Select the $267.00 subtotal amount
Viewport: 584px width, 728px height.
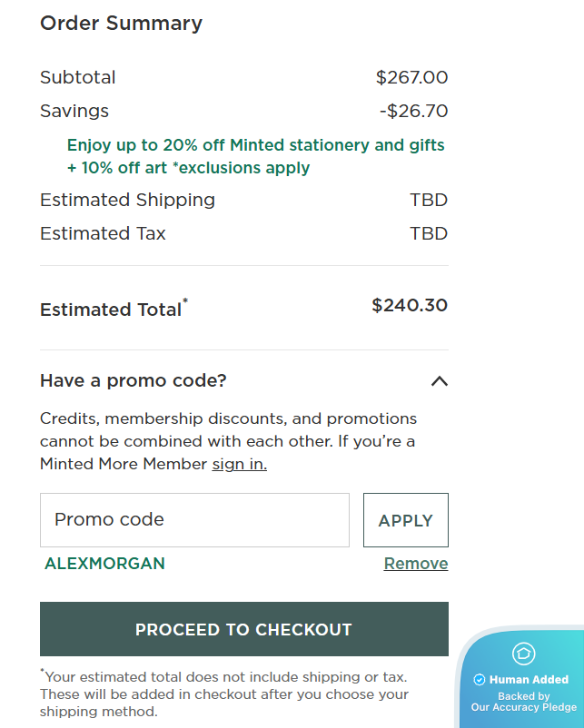(x=411, y=78)
